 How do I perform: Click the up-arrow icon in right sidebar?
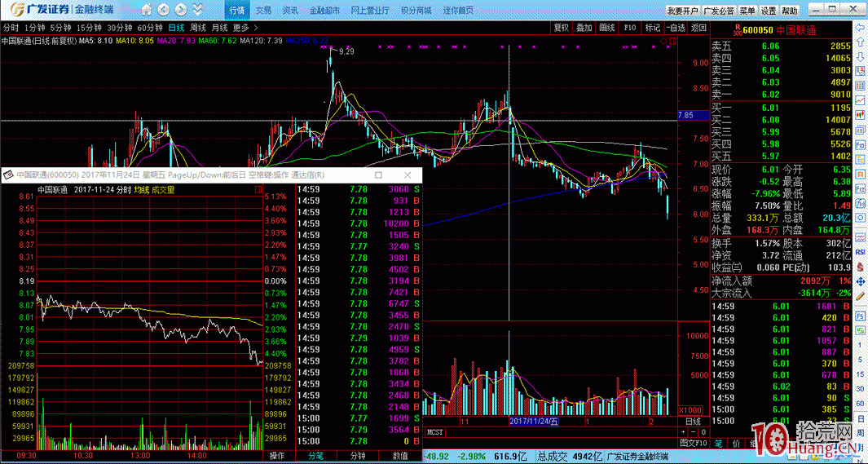861,44
